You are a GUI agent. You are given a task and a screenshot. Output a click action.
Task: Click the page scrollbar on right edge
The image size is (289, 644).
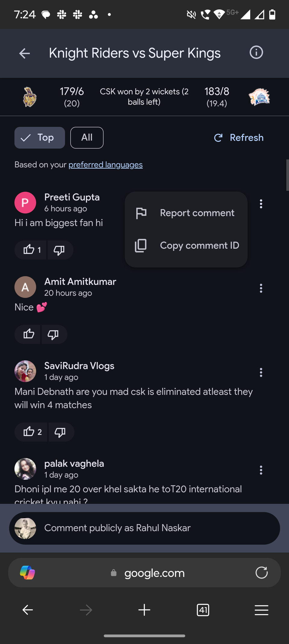coord(287,175)
